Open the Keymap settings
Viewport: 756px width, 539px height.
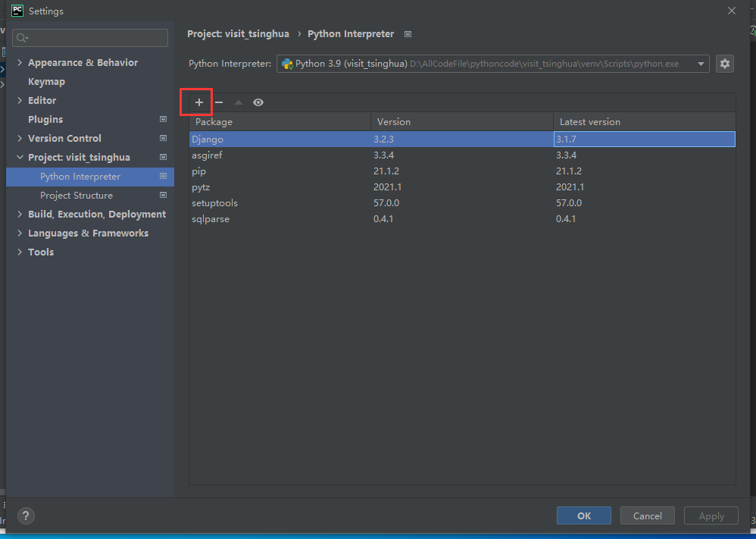click(x=46, y=82)
